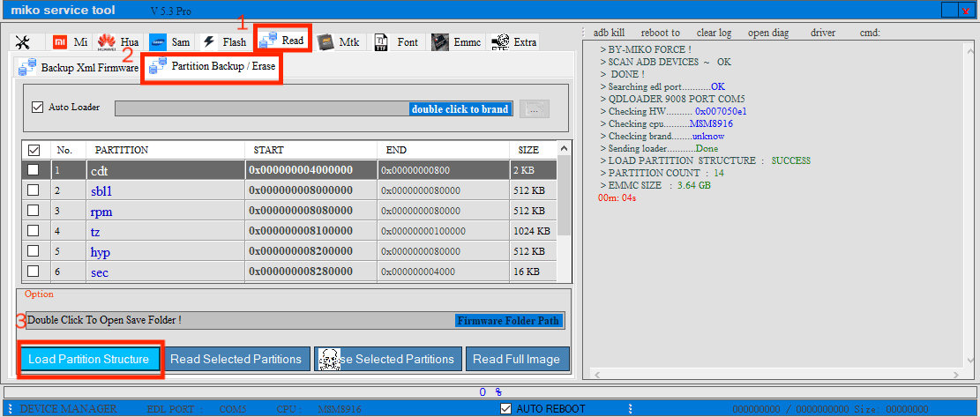Click the Read Full Image button

[x=517, y=359]
